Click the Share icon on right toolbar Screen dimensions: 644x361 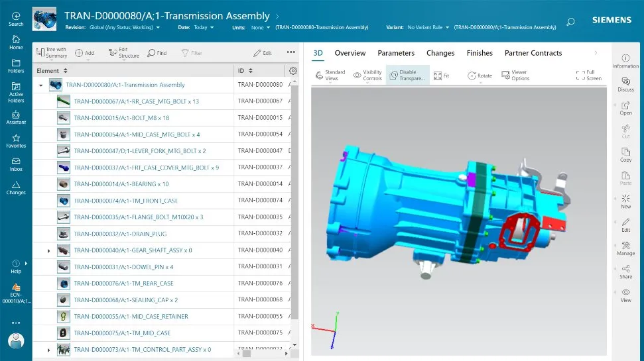pos(625,271)
